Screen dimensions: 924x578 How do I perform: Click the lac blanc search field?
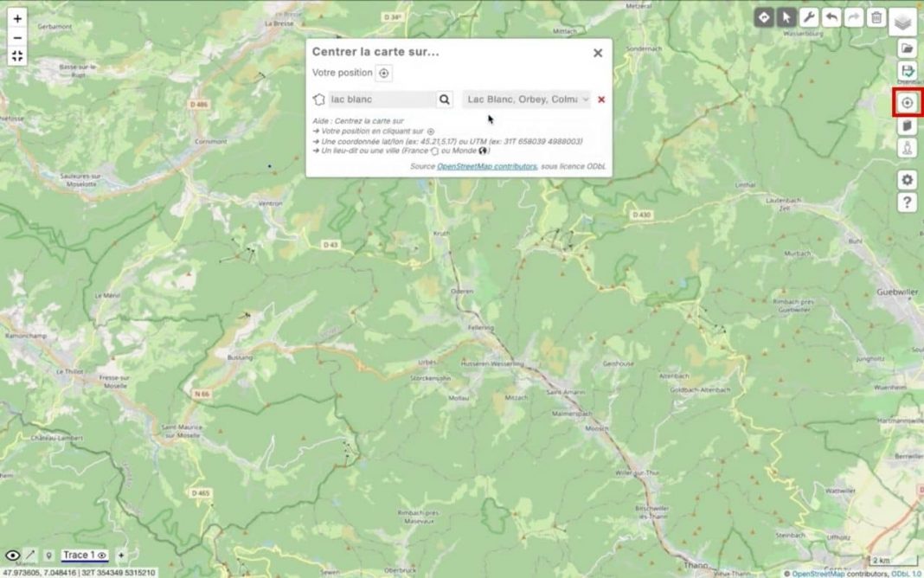376,100
